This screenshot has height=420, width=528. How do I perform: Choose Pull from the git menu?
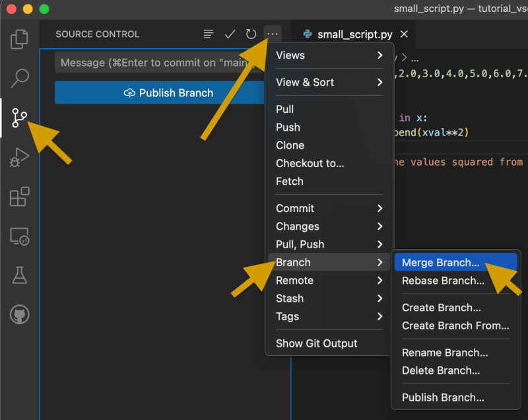click(329, 109)
